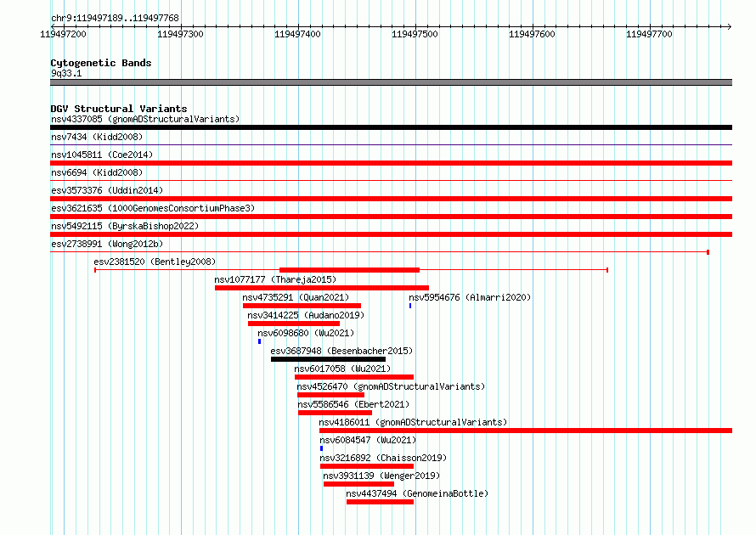Click the red nsv4437494 variant bar
The width and height of the screenshot is (756, 535).
click(380, 502)
